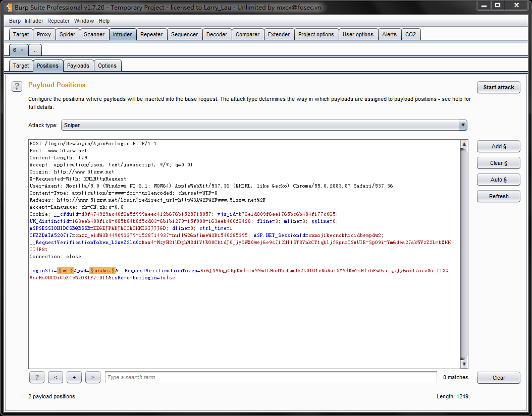This screenshot has width=532, height=416.
Task: Click the plus search options button
Action: coord(74,377)
